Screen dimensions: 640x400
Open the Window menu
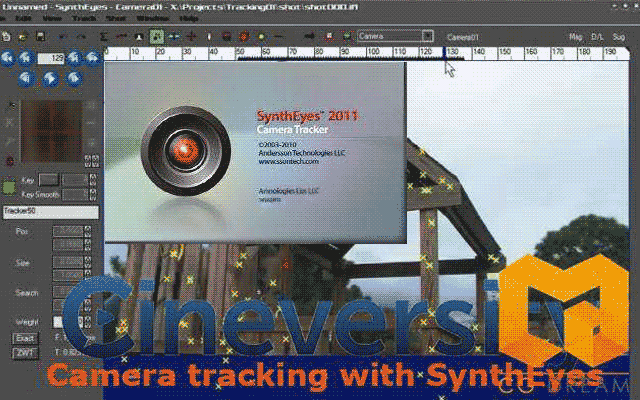tap(152, 19)
